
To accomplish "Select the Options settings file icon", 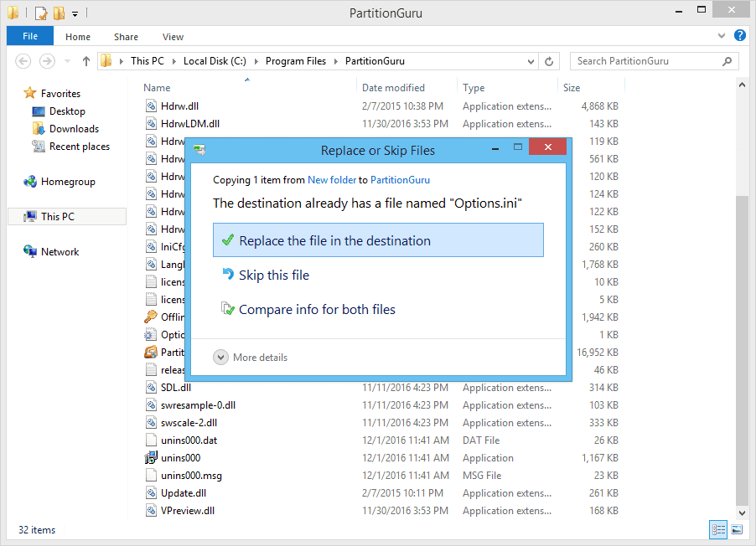I will pos(151,335).
